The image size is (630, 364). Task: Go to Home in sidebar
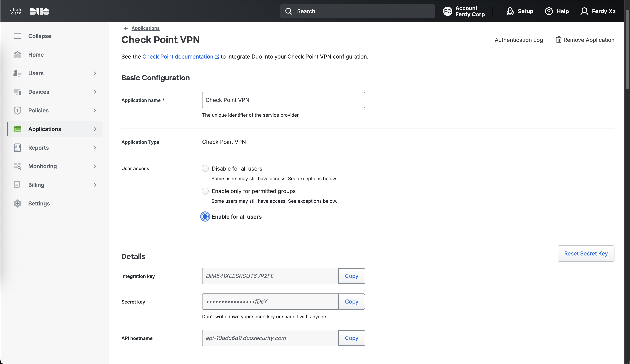point(36,55)
